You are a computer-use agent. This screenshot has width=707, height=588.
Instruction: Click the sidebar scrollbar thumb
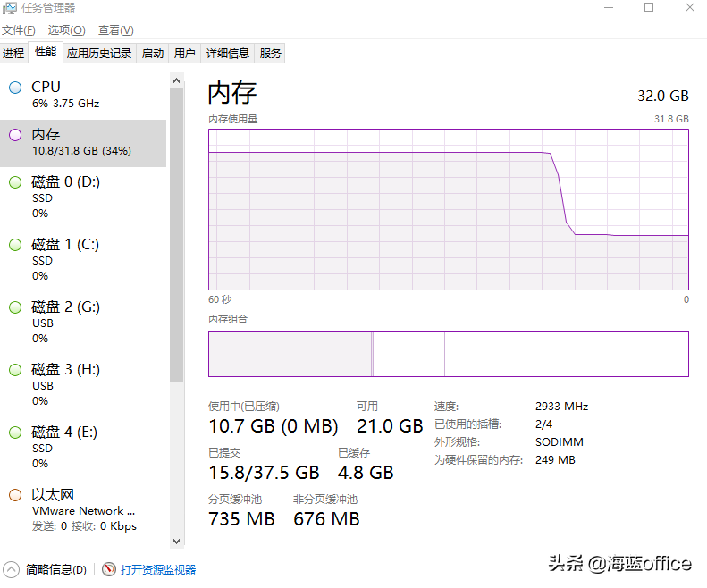pyautogui.click(x=177, y=235)
